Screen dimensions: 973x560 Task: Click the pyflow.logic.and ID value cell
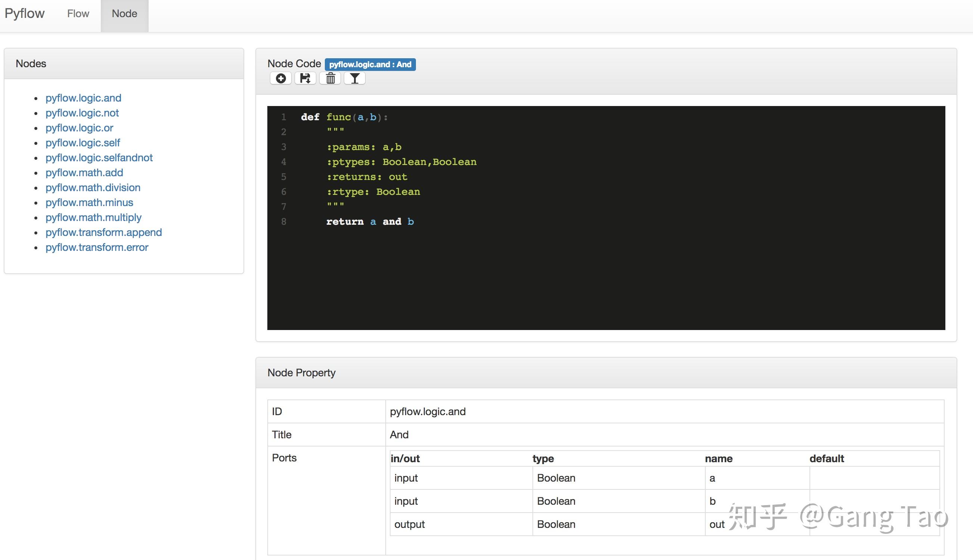tap(427, 412)
